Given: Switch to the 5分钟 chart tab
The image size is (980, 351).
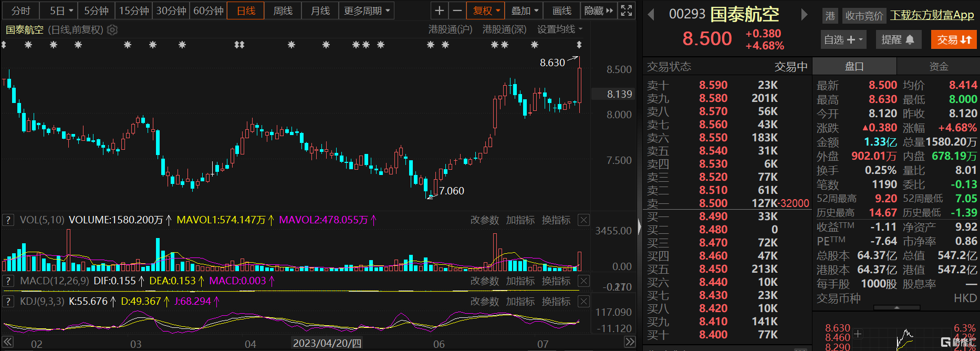Looking at the screenshot, I should pyautogui.click(x=97, y=11).
